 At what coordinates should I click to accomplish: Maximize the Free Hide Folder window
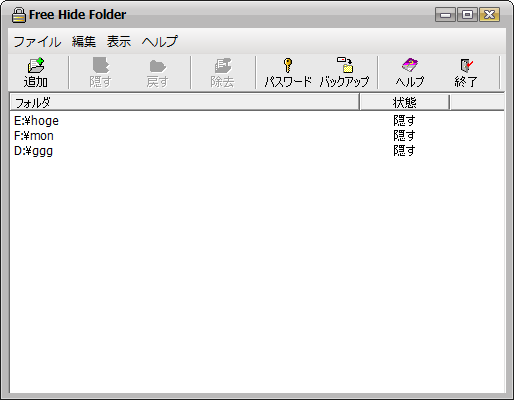tap(467, 15)
